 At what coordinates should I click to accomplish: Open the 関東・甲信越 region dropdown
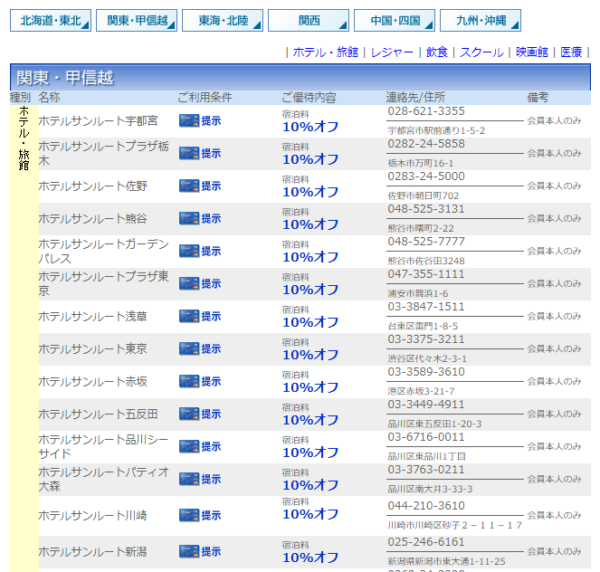click(x=137, y=21)
